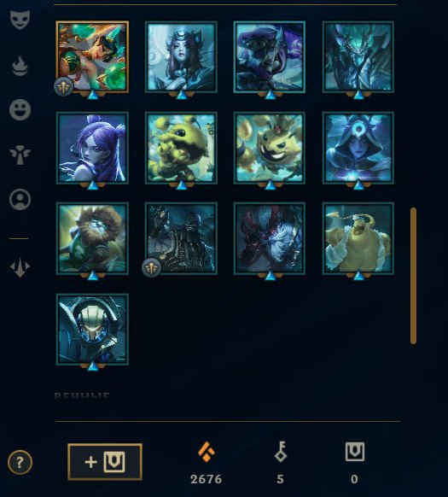Click the key fragments icon
Screen dimensions: 448x497
(281, 452)
